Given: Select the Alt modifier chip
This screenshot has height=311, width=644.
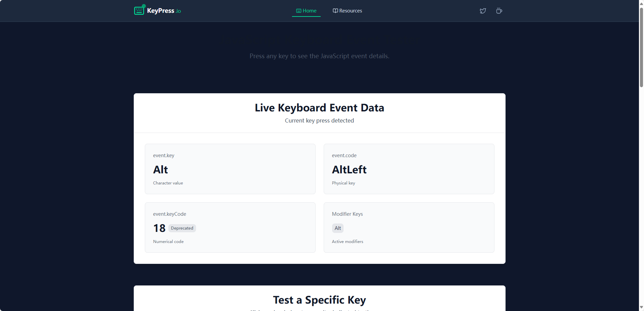Looking at the screenshot, I should pyautogui.click(x=337, y=228).
